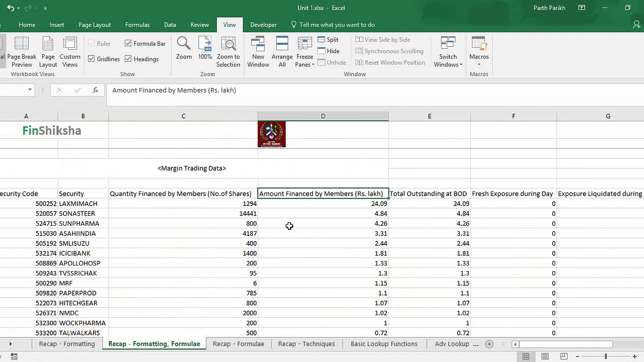644x362 pixels.
Task: Open Page Break Preview view
Action: 22,52
